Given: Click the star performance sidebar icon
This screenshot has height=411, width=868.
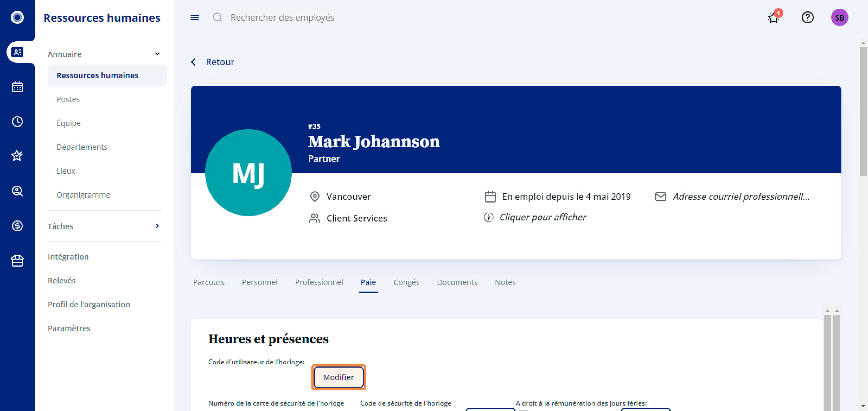Looking at the screenshot, I should (17, 156).
